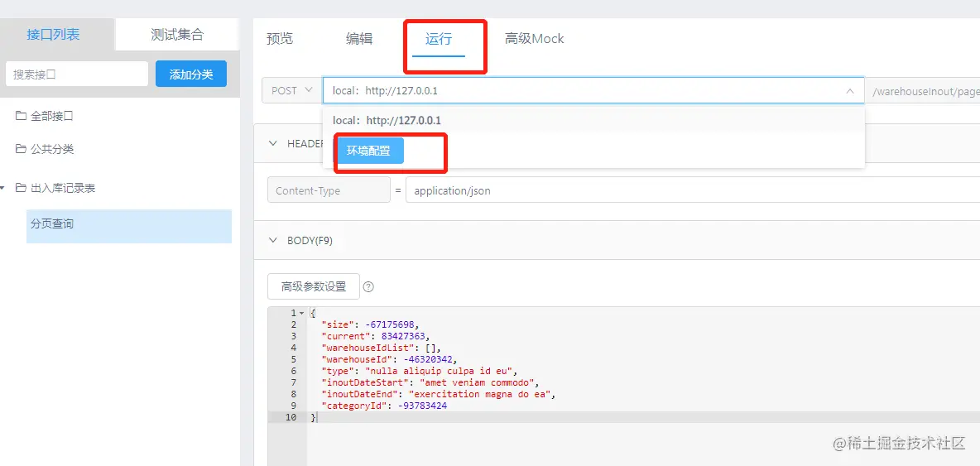Image resolution: width=980 pixels, height=466 pixels.
Task: Collapse the BODY(F9) section chevron
Action: [x=272, y=240]
